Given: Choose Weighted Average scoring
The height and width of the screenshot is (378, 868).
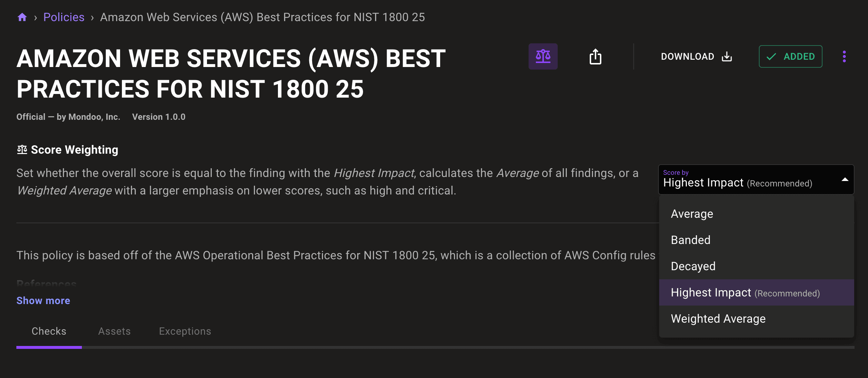Looking at the screenshot, I should pos(718,319).
